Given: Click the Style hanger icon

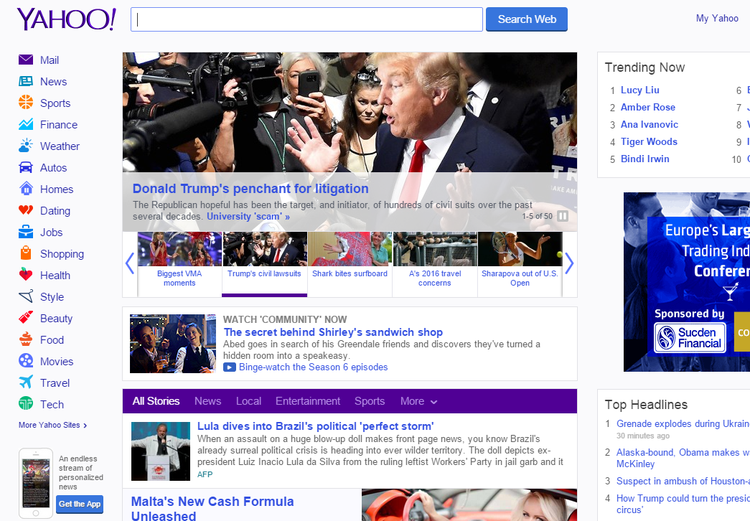Looking at the screenshot, I should point(26,297).
